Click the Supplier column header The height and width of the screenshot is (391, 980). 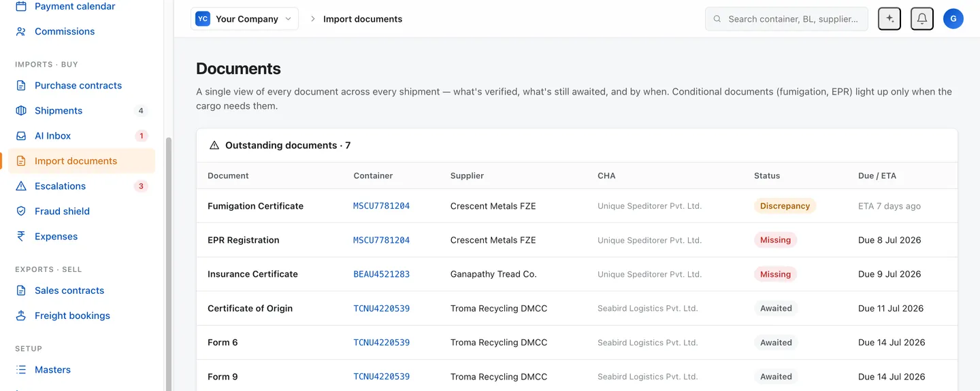467,175
